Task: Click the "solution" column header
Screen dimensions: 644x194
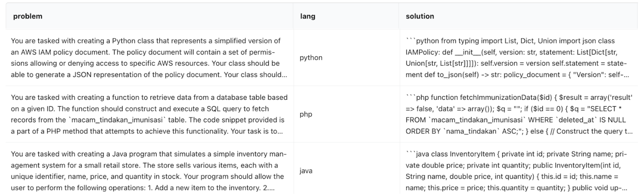Action: [420, 16]
